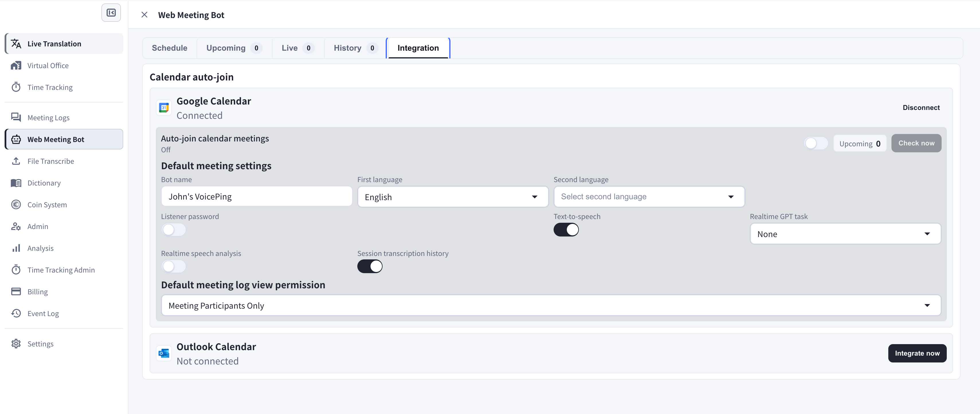Open Meeting Participants Only permission dropdown
This screenshot has height=414, width=980.
coord(551,305)
